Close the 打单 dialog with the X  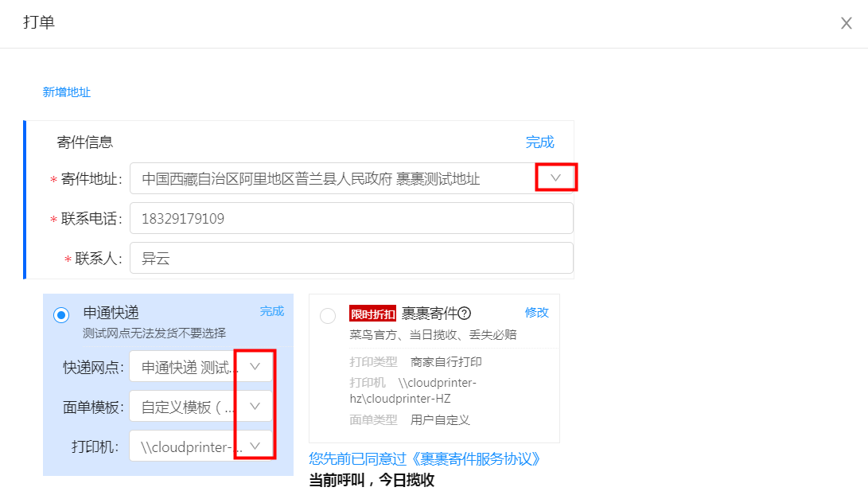pos(846,23)
